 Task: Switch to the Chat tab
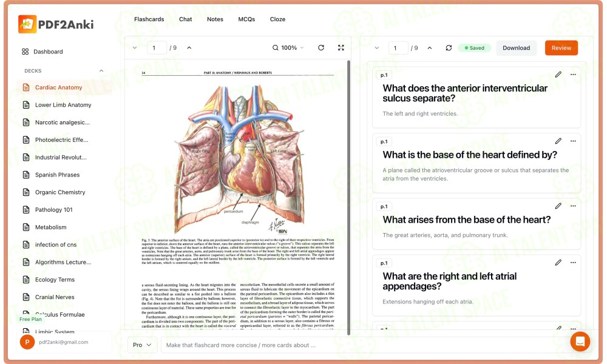[x=185, y=19]
